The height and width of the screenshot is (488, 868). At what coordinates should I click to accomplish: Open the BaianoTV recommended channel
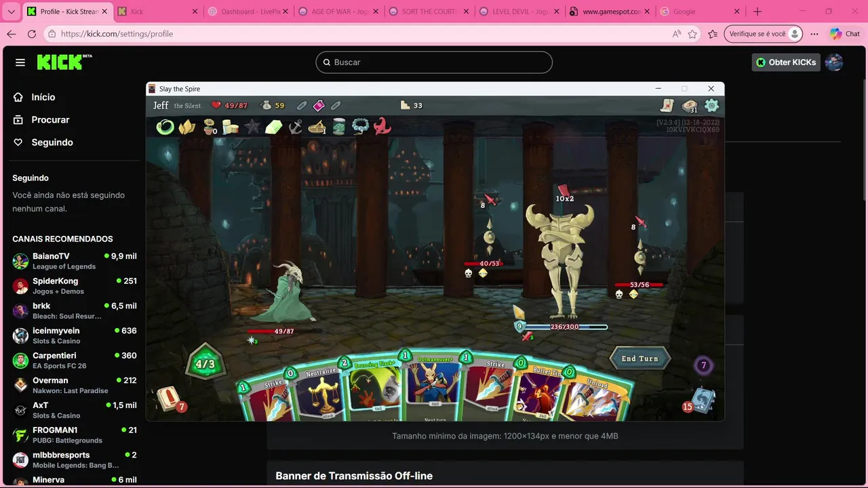click(75, 261)
